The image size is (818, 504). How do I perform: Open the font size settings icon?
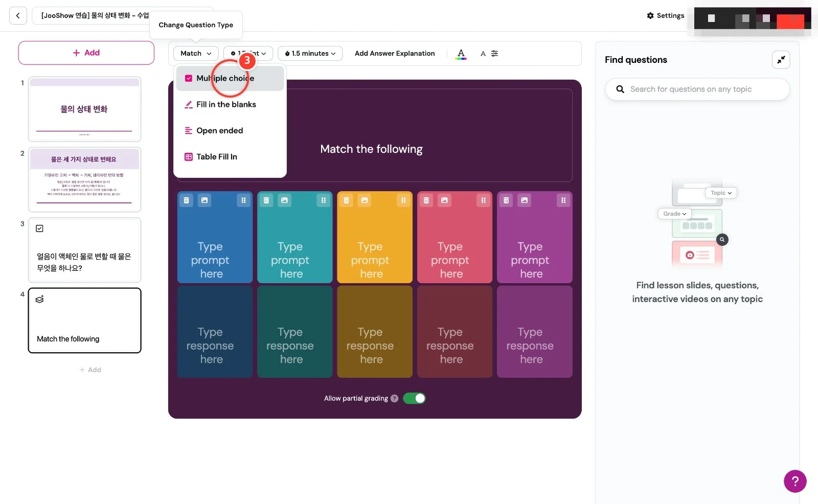tap(489, 53)
